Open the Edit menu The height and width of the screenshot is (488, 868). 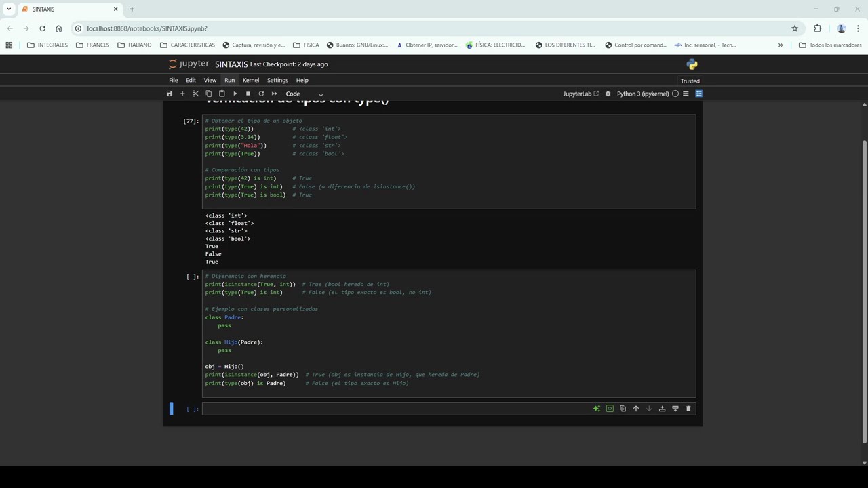(x=191, y=80)
